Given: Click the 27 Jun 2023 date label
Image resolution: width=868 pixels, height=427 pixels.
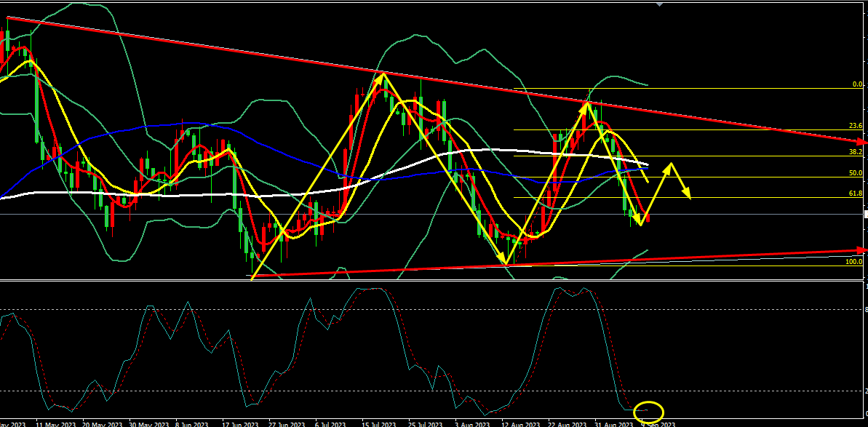Looking at the screenshot, I should point(287,423).
